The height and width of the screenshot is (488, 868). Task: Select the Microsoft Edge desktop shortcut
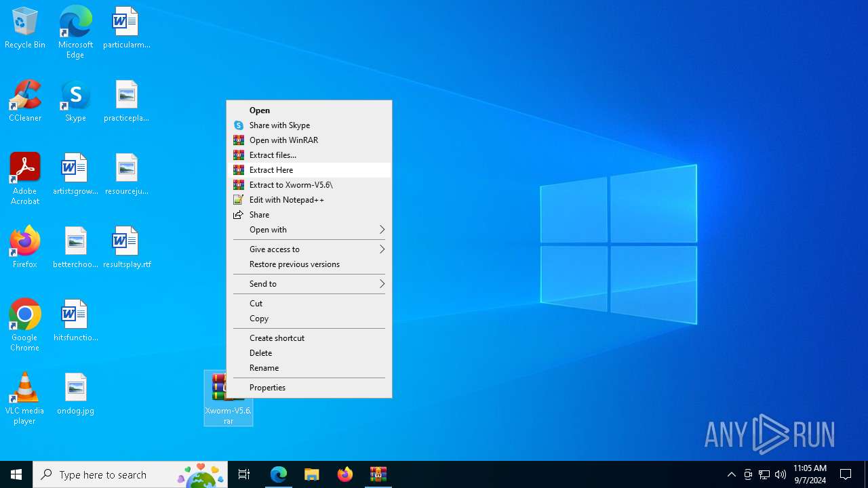[x=75, y=33]
